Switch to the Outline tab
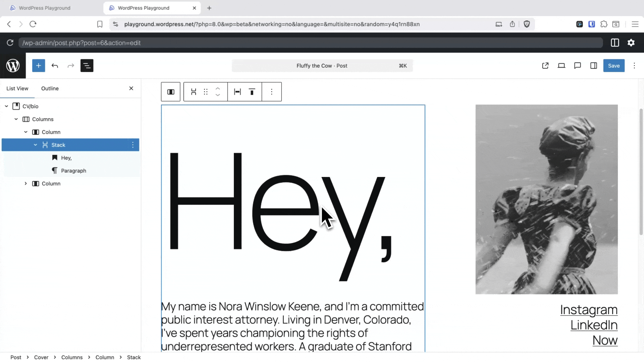Viewport: 644px width, 362px height. click(50, 88)
